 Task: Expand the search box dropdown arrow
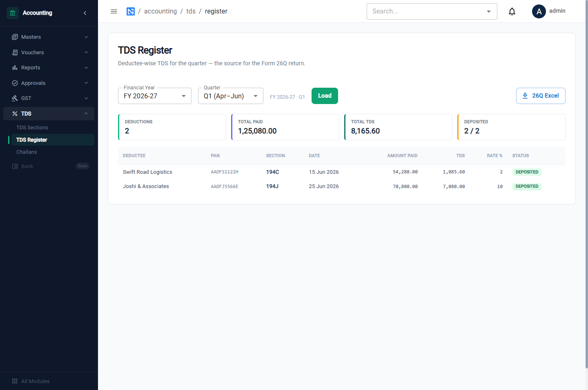(489, 11)
